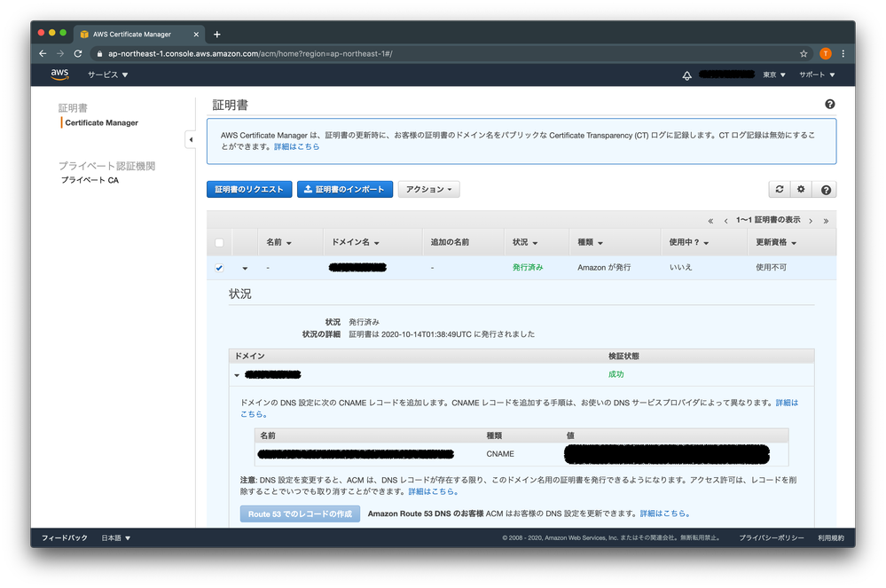Click the help icon beside the gear
The height and width of the screenshot is (588, 886).
click(826, 190)
